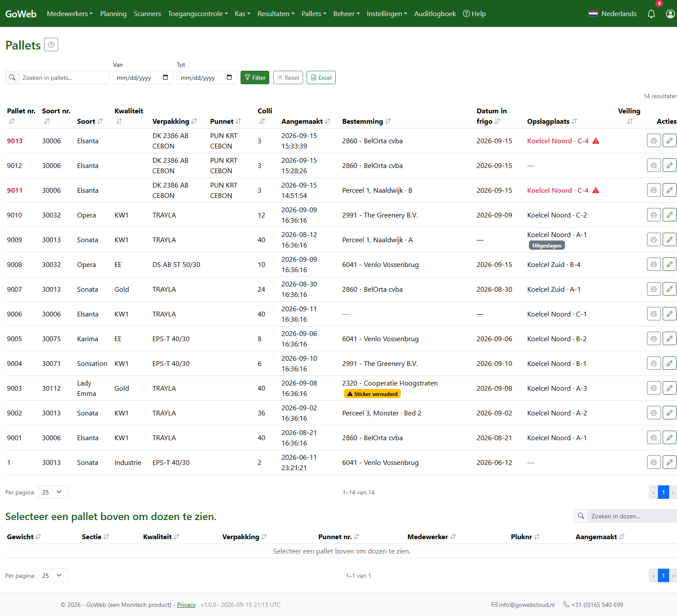Go to pallets page 1
677x616 pixels.
coord(664,492)
